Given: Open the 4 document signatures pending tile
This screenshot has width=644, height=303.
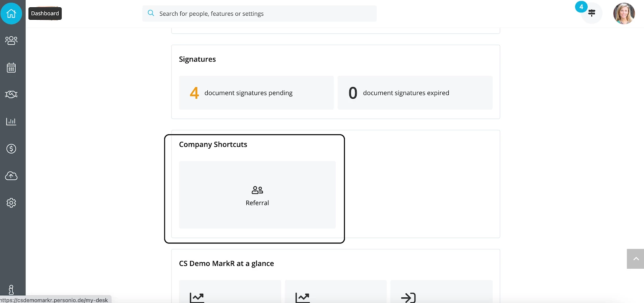Looking at the screenshot, I should [x=256, y=93].
